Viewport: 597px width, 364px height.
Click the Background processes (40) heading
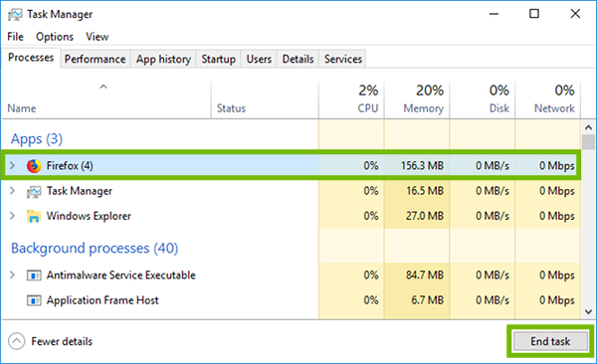pos(95,249)
